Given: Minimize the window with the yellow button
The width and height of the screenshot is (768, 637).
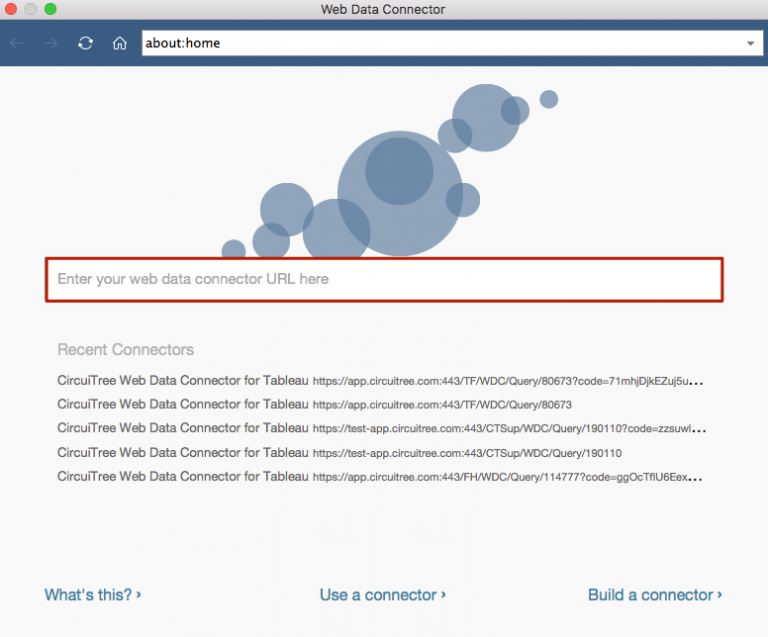Looking at the screenshot, I should click(x=31, y=9).
